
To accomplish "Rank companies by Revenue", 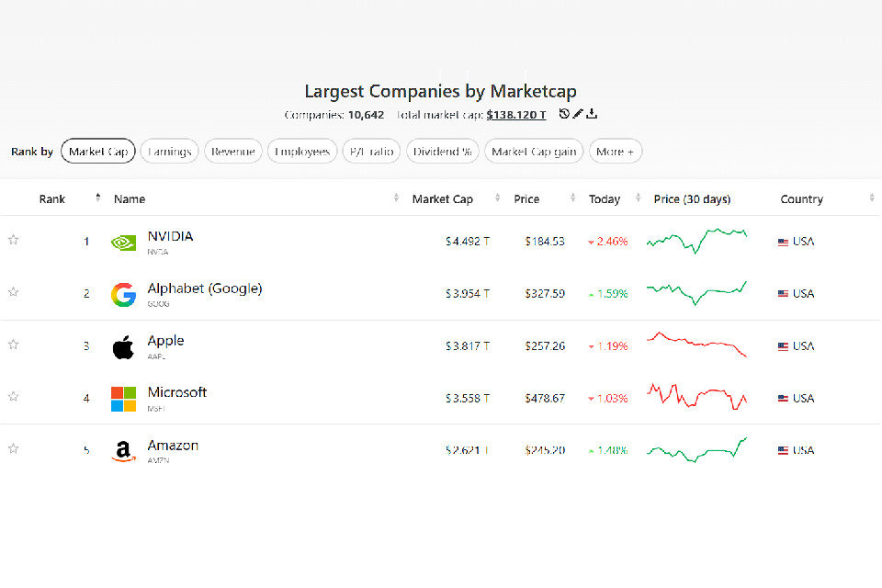I will (x=233, y=152).
